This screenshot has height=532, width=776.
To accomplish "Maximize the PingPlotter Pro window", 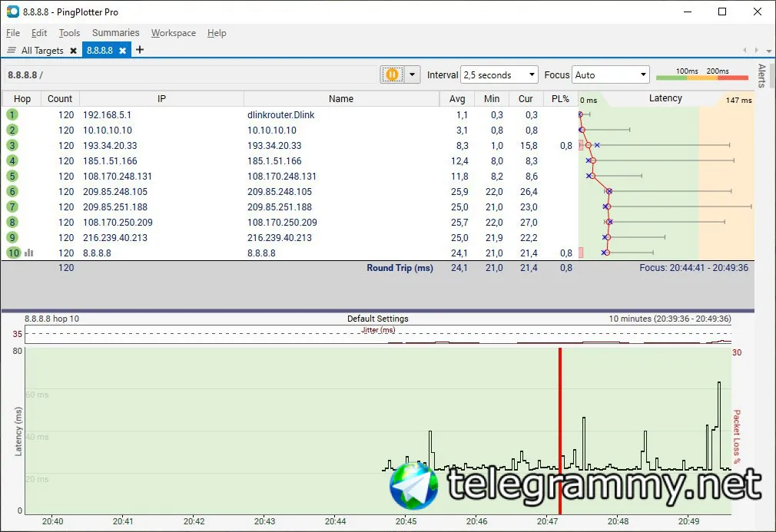I will [722, 12].
